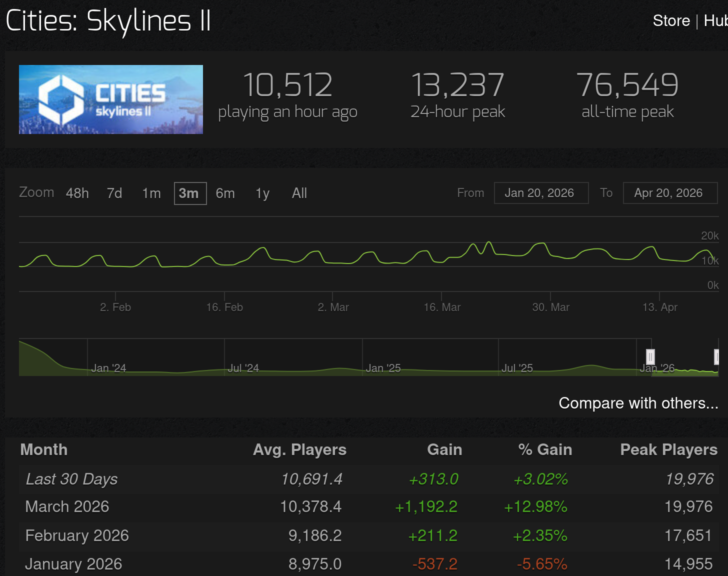
Task: Click the 17,651 peak players value
Action: [688, 535]
